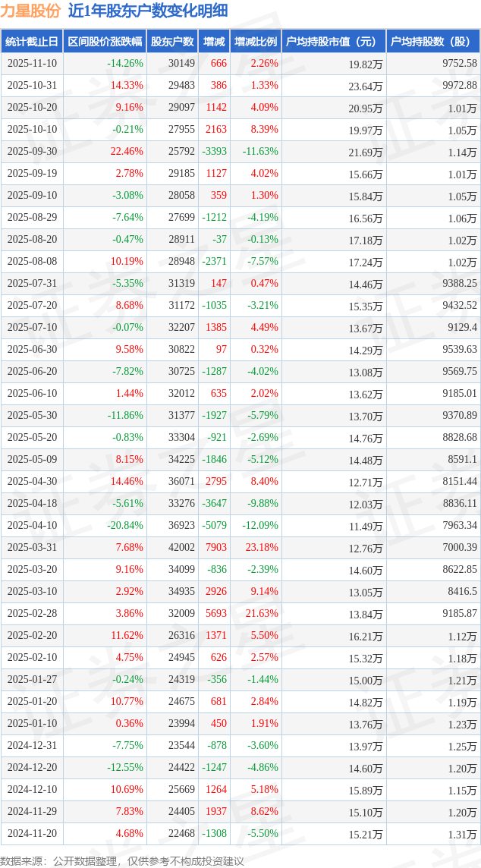Select the 户均持股数（股） column header
Image resolution: width=481 pixels, height=868 pixels.
pos(432,42)
